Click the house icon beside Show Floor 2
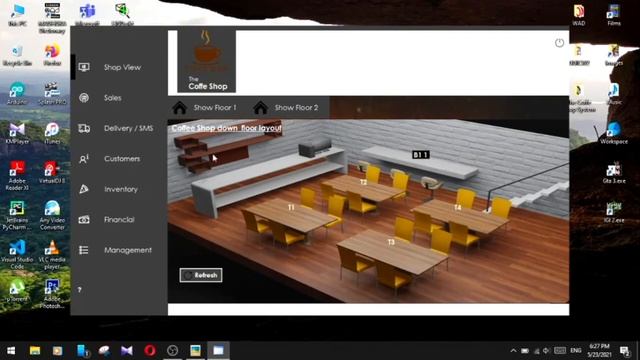Screen dimensions: 640x360 point(260,107)
